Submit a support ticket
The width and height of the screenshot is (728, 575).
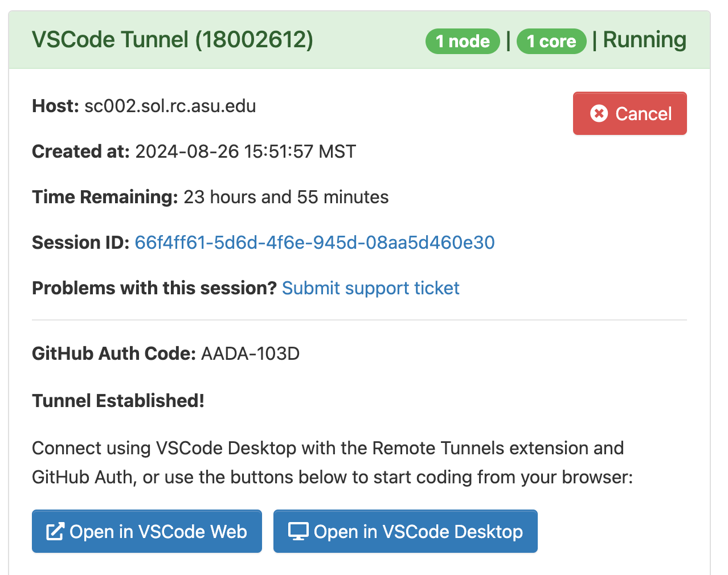pyautogui.click(x=370, y=288)
